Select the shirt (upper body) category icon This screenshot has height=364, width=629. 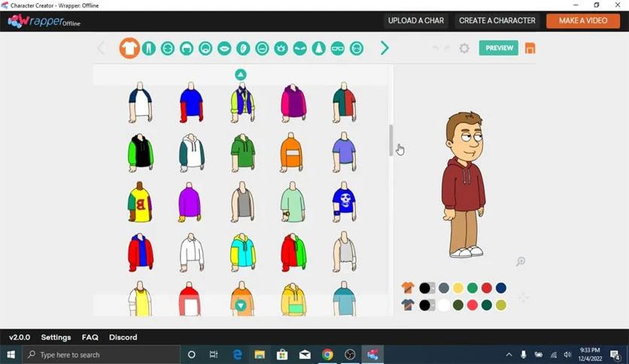[x=129, y=48]
